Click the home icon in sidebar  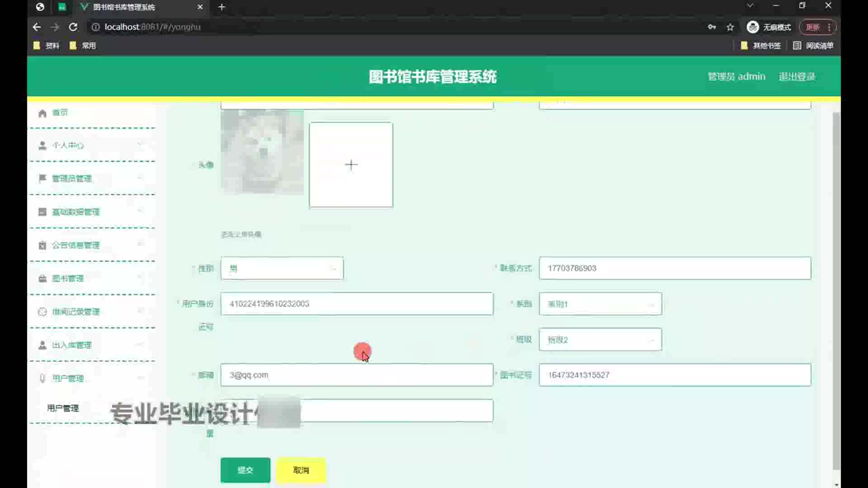click(x=42, y=113)
